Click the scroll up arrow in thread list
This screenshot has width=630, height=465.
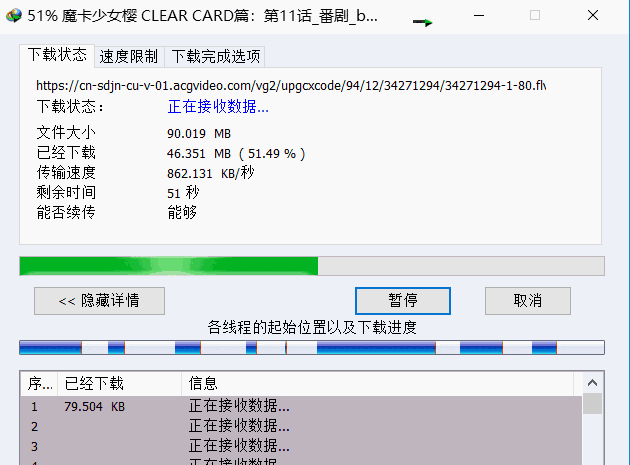(592, 383)
